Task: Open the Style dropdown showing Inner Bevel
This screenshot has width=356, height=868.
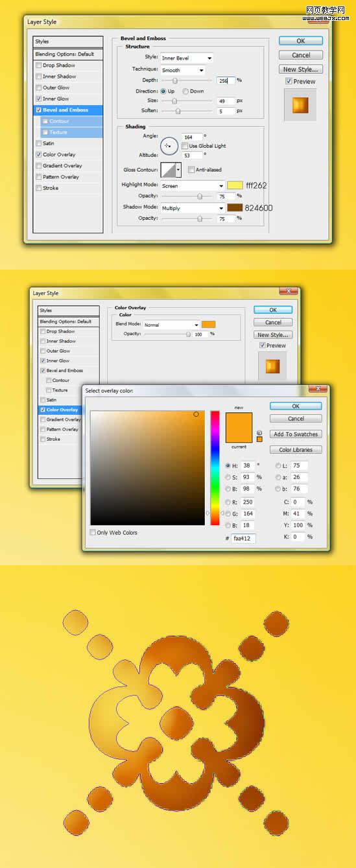Action: (x=187, y=58)
